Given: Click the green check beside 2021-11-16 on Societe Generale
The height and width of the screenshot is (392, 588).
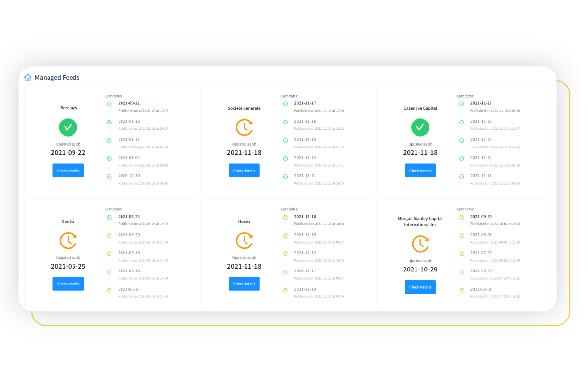Looking at the screenshot, I should coord(285,122).
